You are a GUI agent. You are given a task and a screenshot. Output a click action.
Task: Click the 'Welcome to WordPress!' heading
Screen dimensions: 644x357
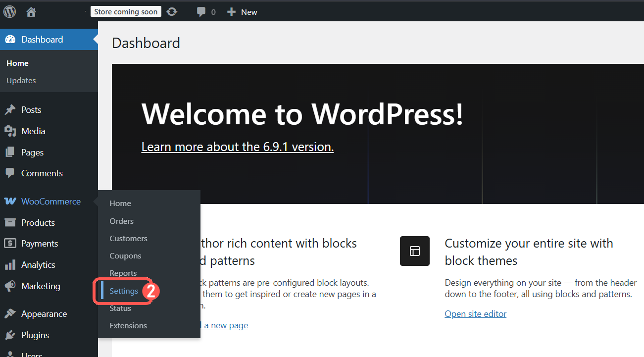click(302, 114)
